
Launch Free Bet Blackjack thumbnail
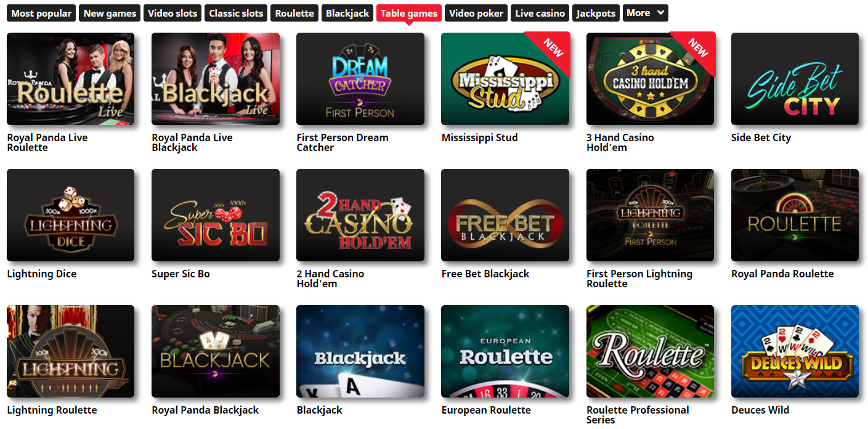coord(505,215)
